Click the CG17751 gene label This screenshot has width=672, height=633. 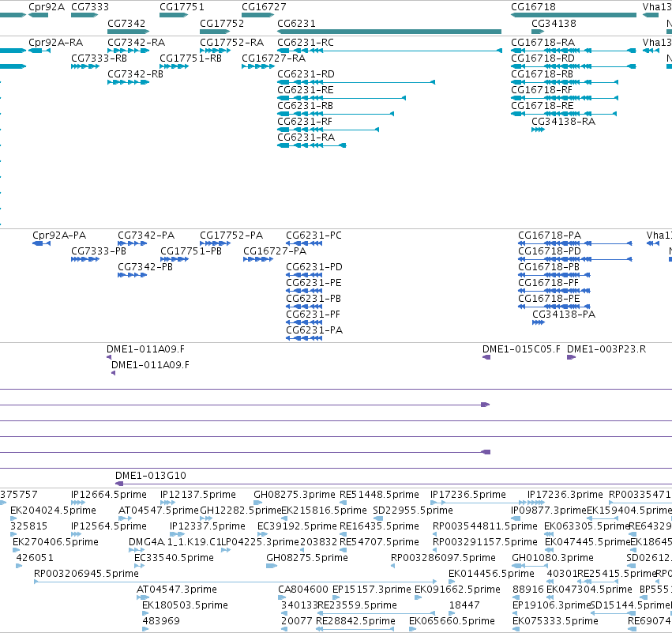point(182,7)
